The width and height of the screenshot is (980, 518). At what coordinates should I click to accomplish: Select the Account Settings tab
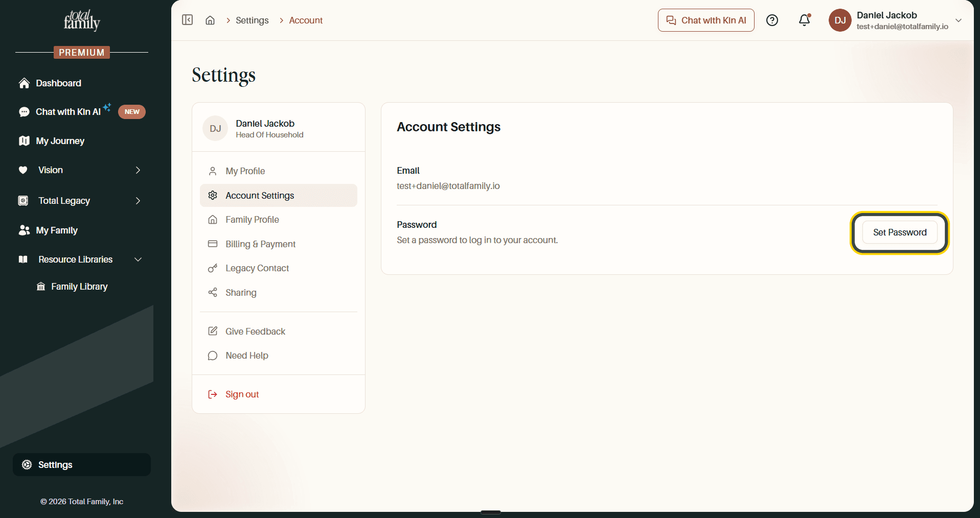pyautogui.click(x=279, y=196)
